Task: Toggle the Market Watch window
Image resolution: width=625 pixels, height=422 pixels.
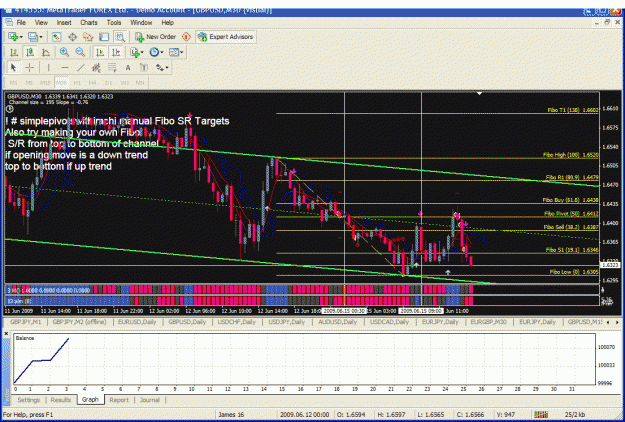Action: 57,37
